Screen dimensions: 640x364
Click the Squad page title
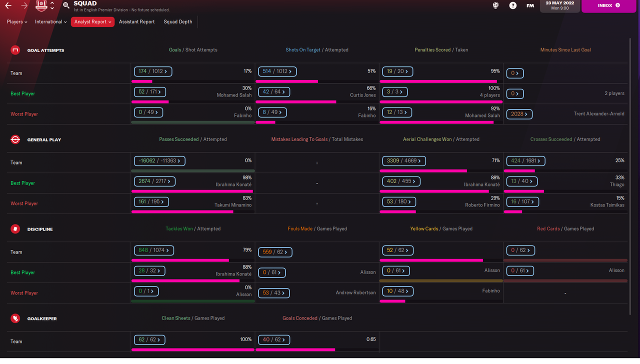tap(85, 3)
